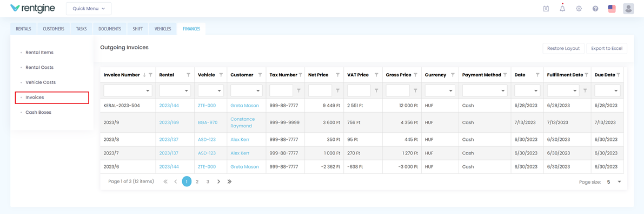Expand Date filter dropdown
This screenshot has height=214, width=644.
(535, 90)
